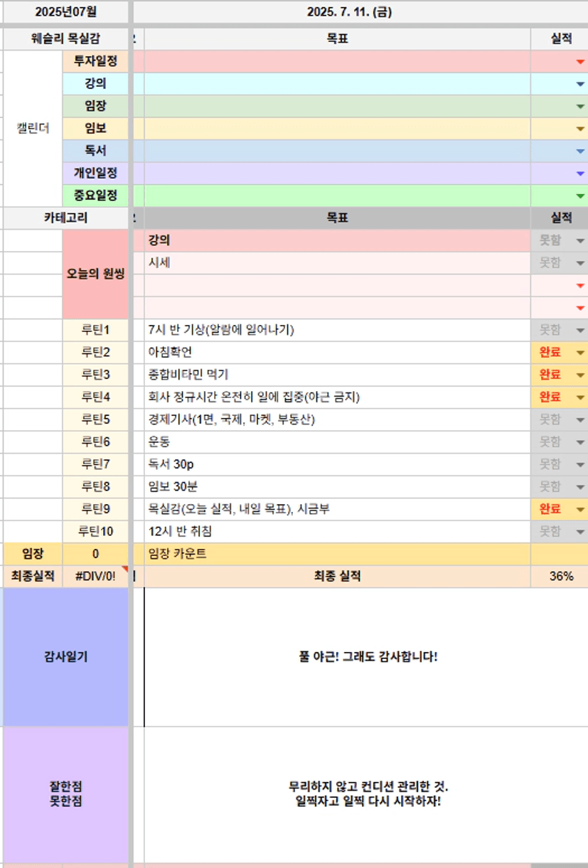
Task: Open the 못함 dropdown for 7시 반 기상
Action: pyautogui.click(x=580, y=331)
